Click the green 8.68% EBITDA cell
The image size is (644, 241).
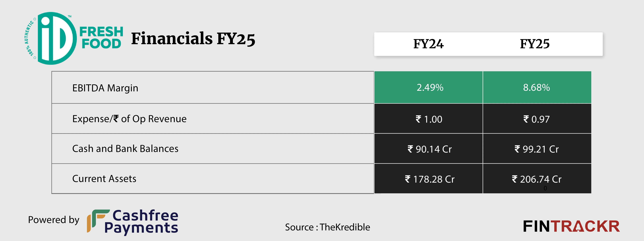(x=537, y=87)
